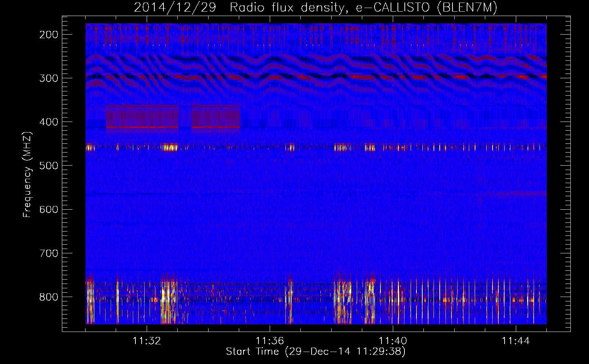Click the 200 frequency tick label

[49, 35]
